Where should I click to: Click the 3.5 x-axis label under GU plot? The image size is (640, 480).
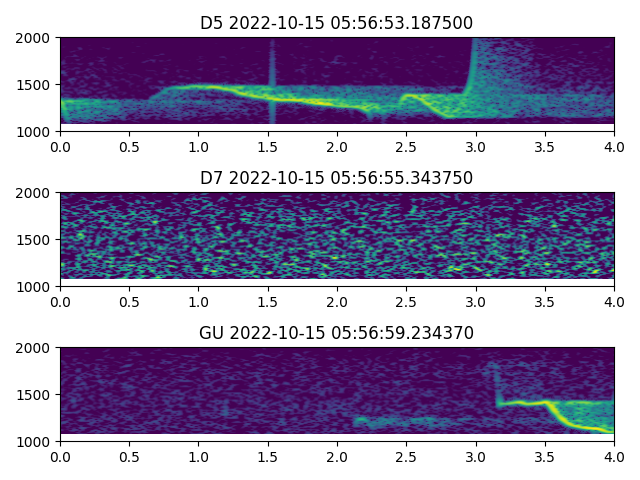pyautogui.click(x=545, y=456)
